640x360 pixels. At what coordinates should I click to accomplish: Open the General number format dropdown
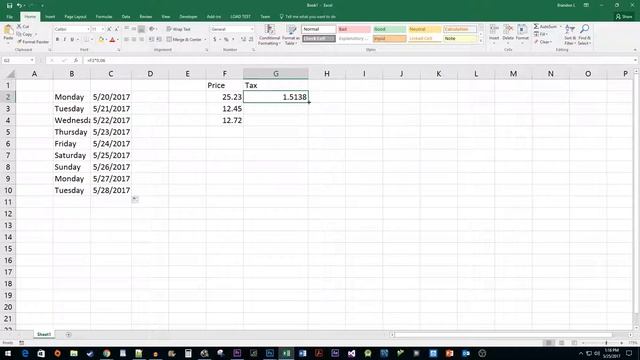tap(251, 29)
